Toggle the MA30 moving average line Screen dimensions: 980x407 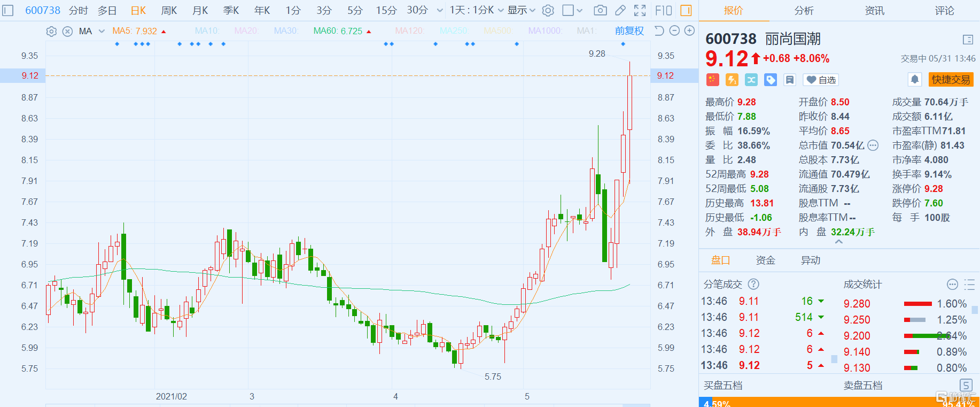(286, 31)
